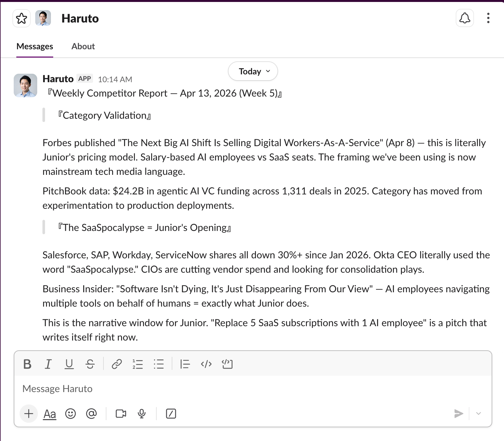Open the slash shortcuts menu
Screen dimensions: 504x441
point(171,414)
